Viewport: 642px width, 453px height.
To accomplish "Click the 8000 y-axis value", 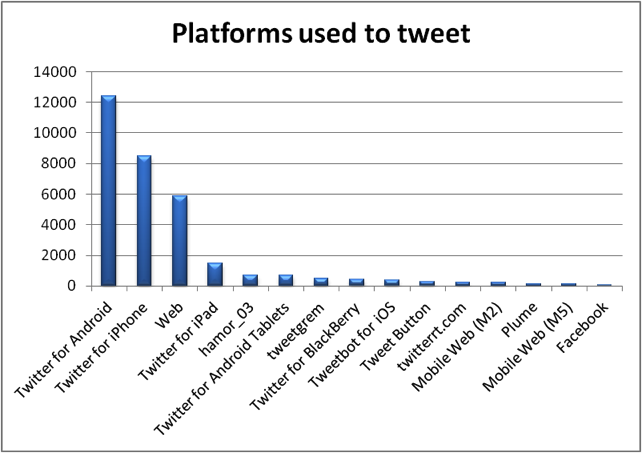I will pos(59,163).
